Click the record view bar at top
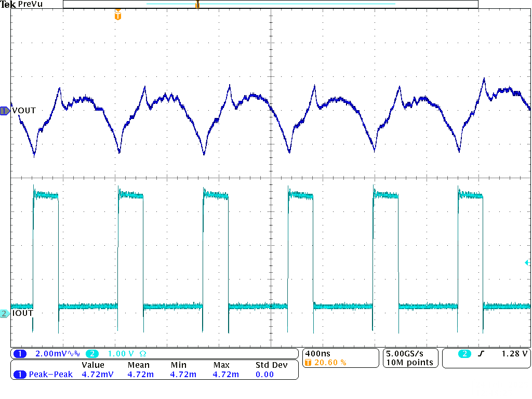The height and width of the screenshot is (399, 532). (x=270, y=4)
